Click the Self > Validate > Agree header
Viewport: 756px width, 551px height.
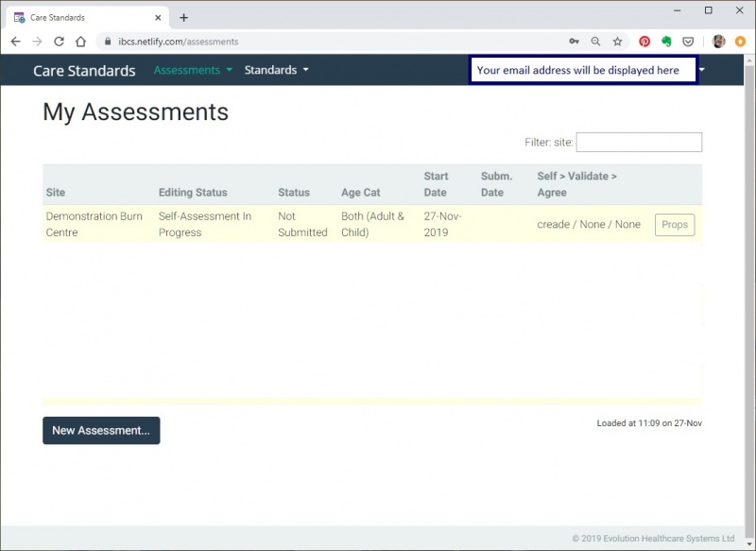(x=577, y=184)
